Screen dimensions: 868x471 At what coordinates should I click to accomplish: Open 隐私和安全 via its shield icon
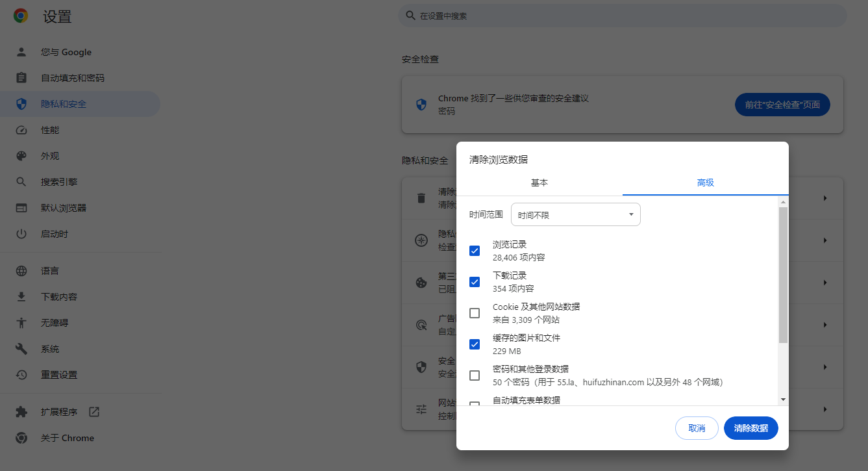[21, 103]
